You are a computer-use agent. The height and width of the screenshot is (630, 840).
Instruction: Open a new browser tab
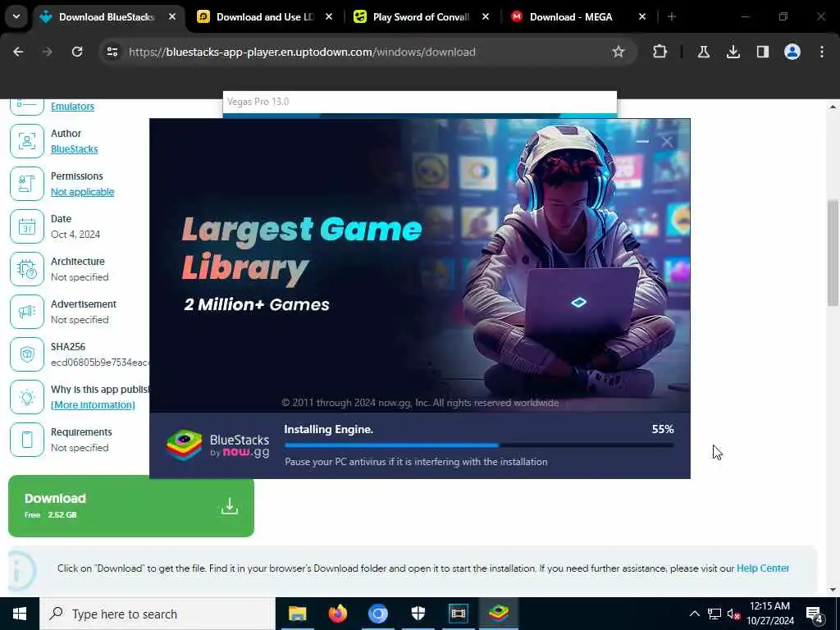coord(672,17)
